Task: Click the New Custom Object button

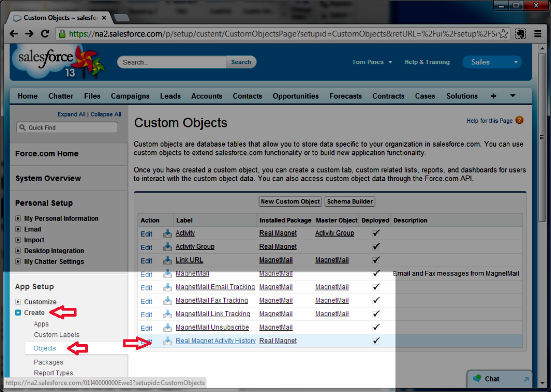Action: [290, 201]
